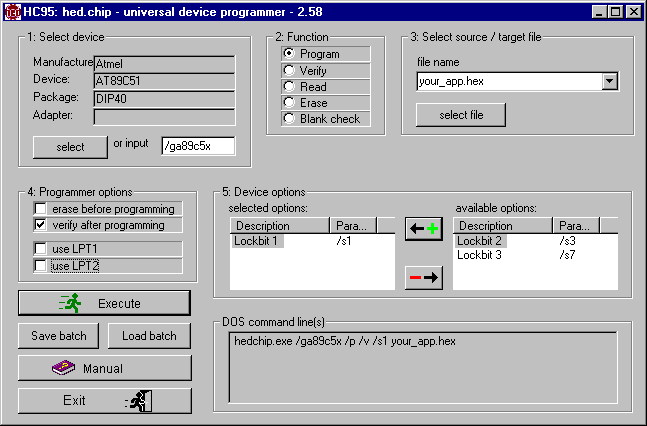Click Para... header in selected options list
Screen dimensions: 647x426
[x=353, y=226]
